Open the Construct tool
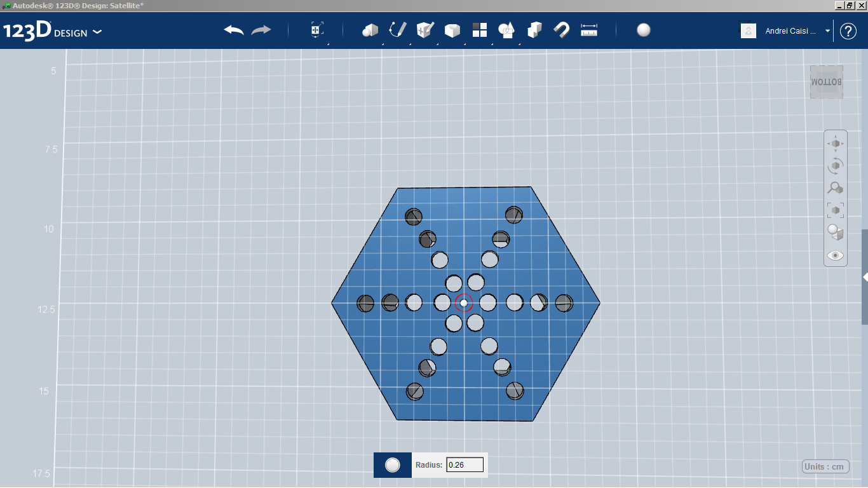Image resolution: width=868 pixels, height=488 pixels. coord(425,30)
